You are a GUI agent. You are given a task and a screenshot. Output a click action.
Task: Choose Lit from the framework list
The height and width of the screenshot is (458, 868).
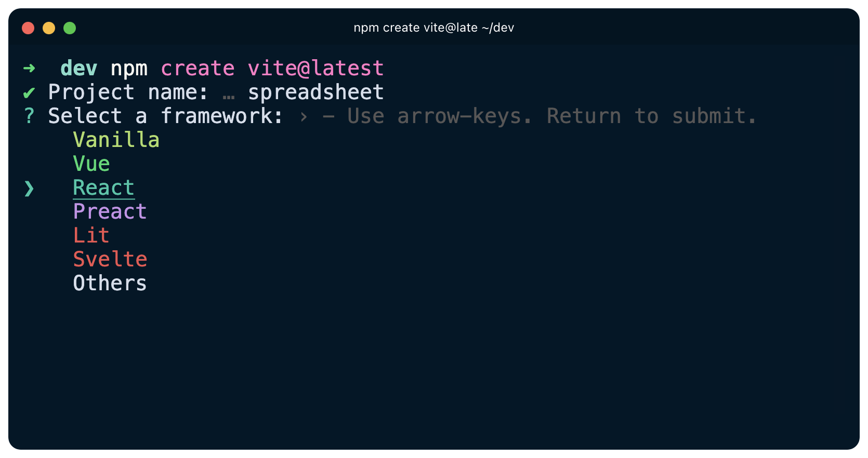91,235
